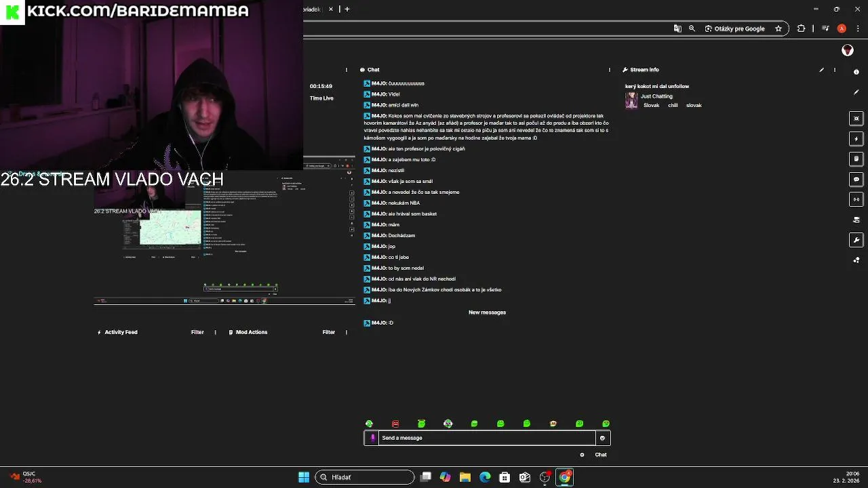
Task: Click the bottom share-dots icon in right sidebar
Action: pos(856,260)
